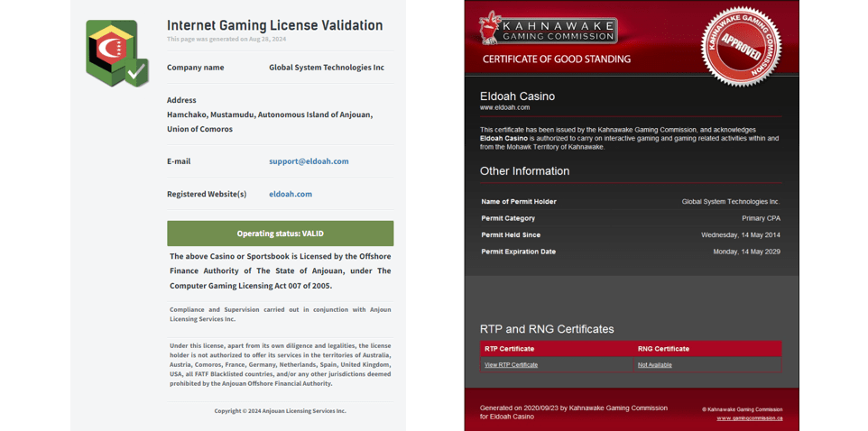Click the Not Available RNG certificate link
Viewport: 868px width, 431px height.
point(655,364)
